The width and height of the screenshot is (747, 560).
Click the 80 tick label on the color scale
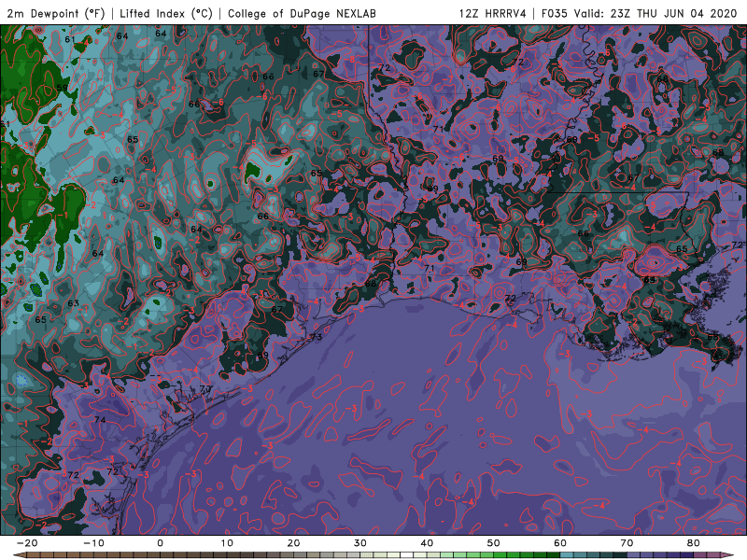click(694, 543)
